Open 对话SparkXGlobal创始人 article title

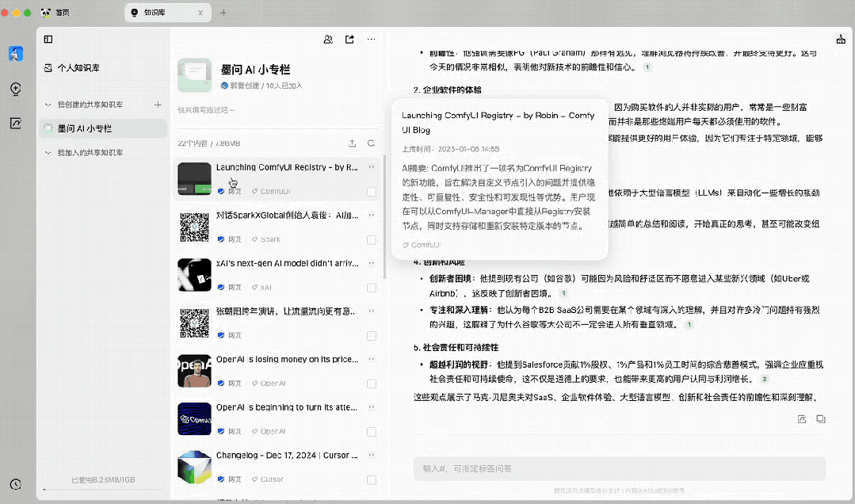pyautogui.click(x=288, y=216)
